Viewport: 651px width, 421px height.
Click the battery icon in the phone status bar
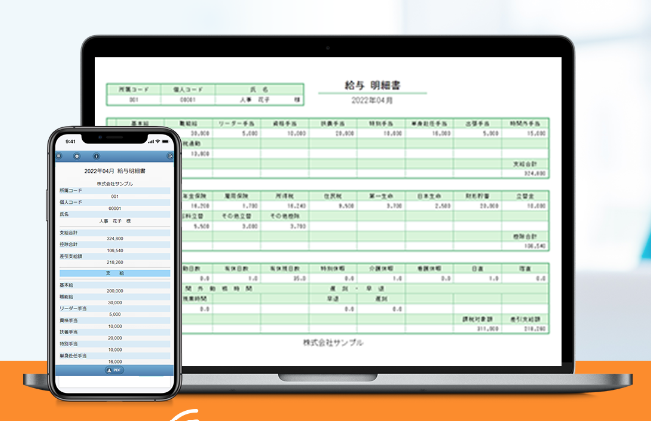[x=167, y=142]
